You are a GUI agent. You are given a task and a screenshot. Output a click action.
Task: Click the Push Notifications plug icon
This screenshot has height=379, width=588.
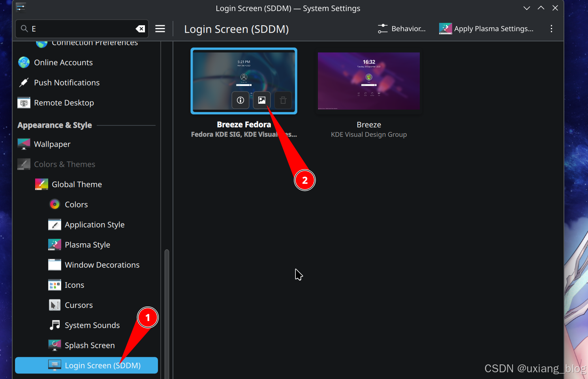[24, 82]
